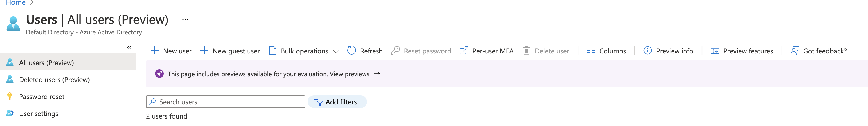Click the Columns layout icon
This screenshot has width=868, height=126.
[591, 51]
